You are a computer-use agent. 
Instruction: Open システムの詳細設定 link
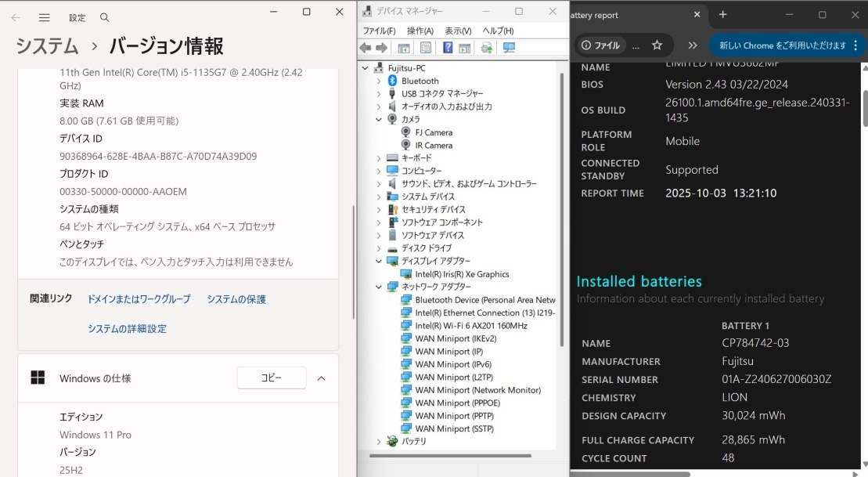pos(128,328)
